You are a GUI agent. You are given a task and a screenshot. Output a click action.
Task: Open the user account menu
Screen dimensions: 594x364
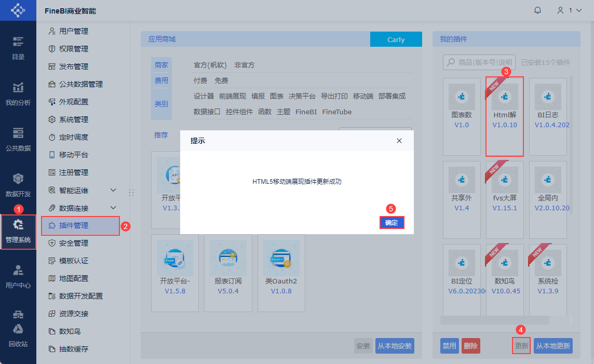point(569,10)
